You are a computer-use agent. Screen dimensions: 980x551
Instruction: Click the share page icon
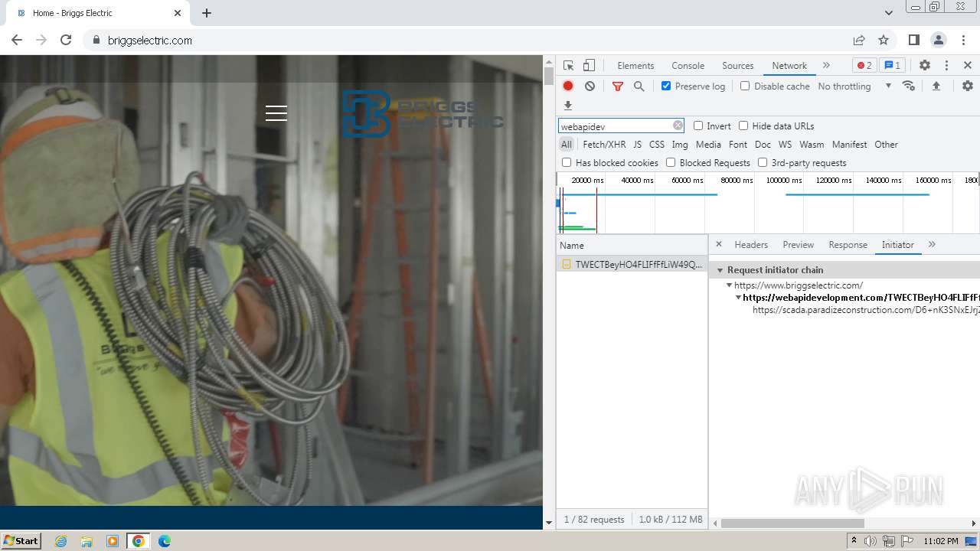coord(859,40)
